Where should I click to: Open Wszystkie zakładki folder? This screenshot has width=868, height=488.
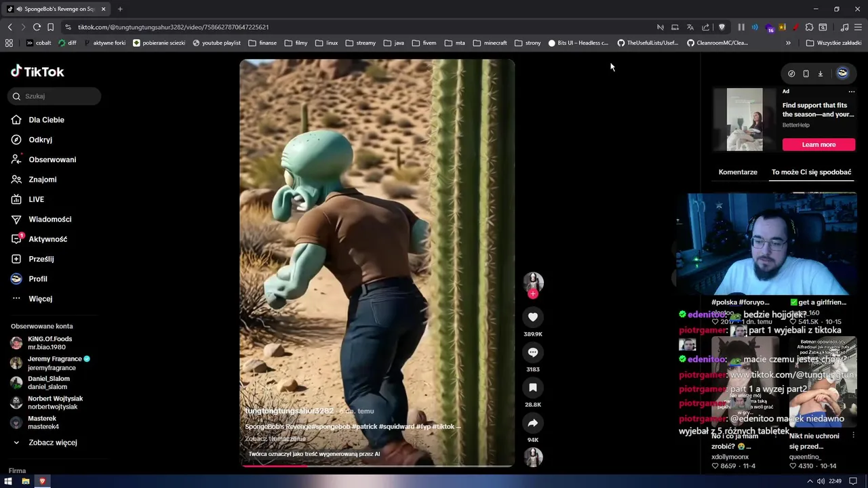pyautogui.click(x=833, y=43)
